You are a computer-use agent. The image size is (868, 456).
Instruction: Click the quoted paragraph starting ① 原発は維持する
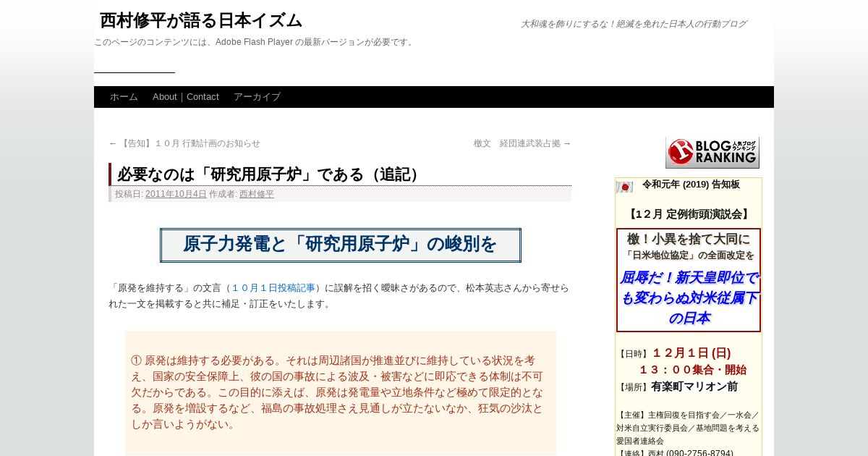[337, 392]
